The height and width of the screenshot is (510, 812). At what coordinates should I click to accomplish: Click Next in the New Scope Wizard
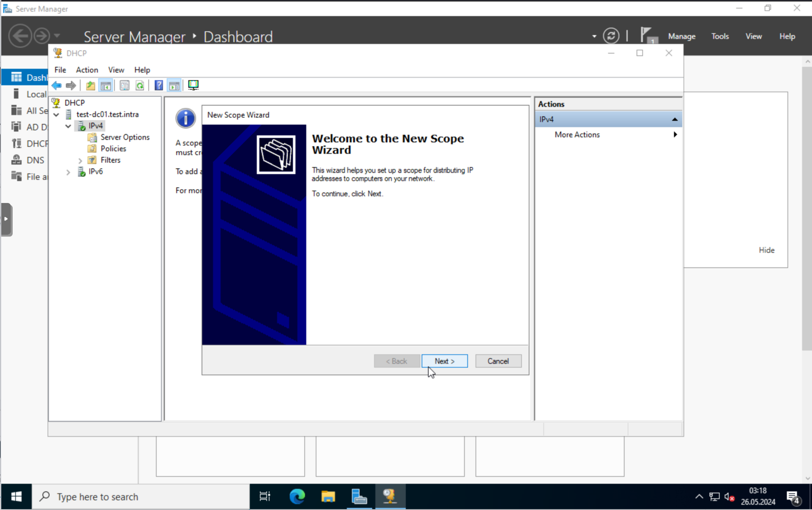445,361
